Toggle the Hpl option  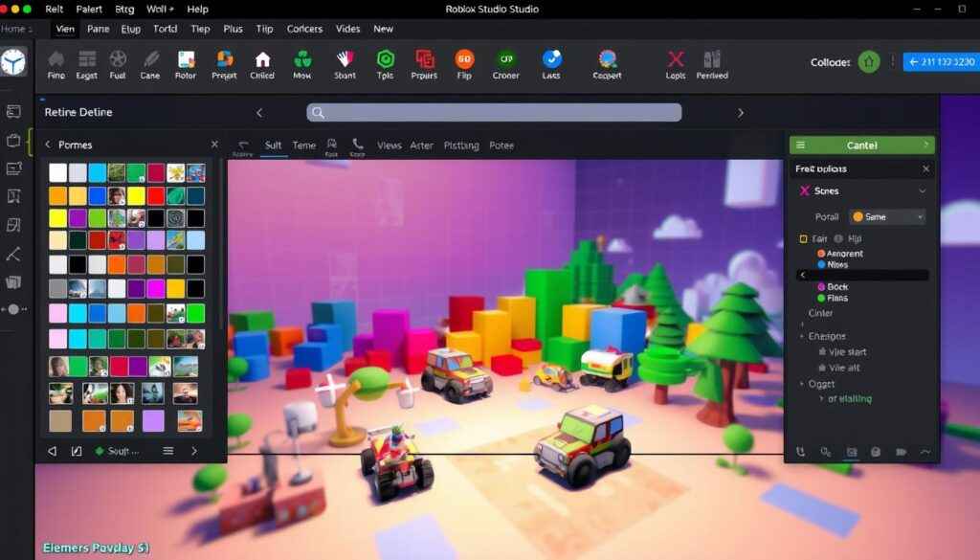click(848, 238)
